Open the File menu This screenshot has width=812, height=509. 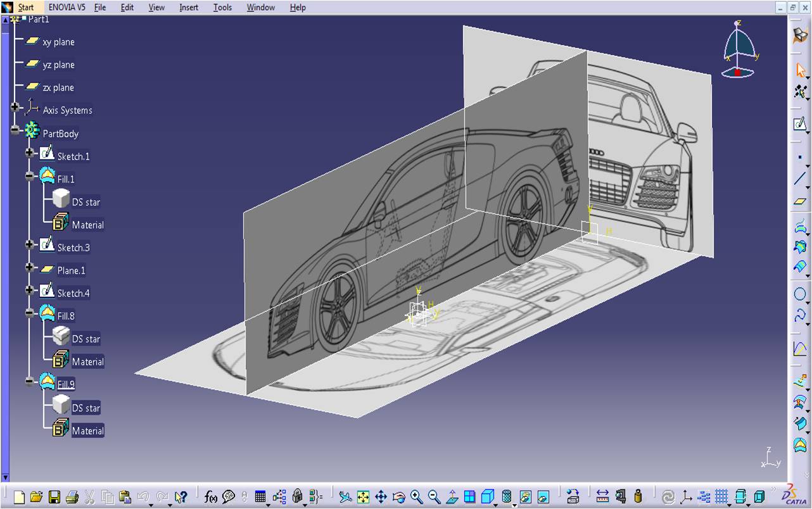point(100,8)
